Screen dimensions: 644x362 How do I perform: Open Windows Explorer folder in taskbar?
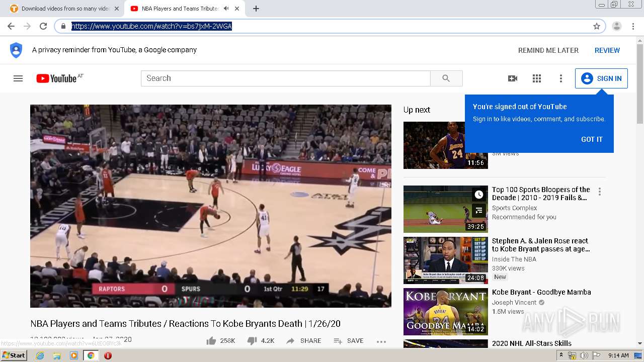(x=57, y=355)
